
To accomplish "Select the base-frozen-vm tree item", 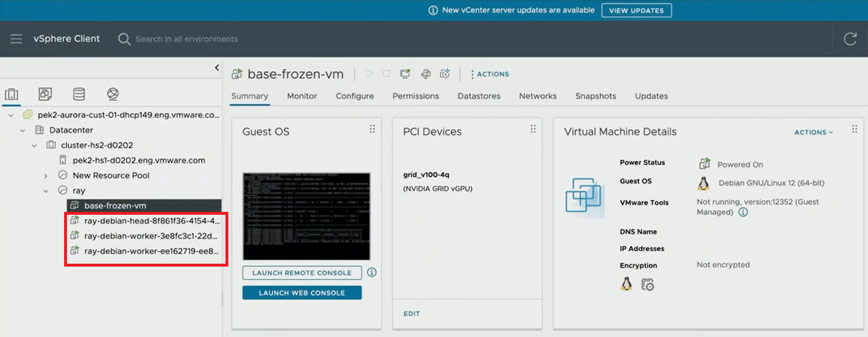I will pyautogui.click(x=144, y=206).
